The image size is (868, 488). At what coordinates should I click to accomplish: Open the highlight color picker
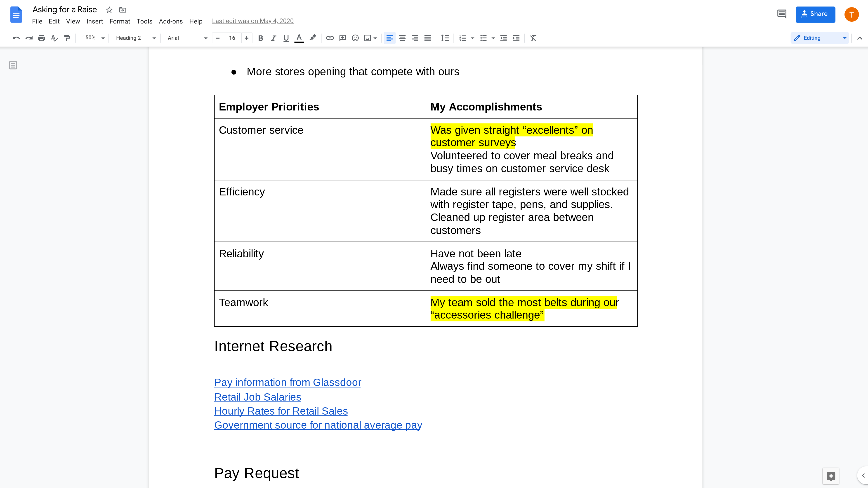(313, 38)
